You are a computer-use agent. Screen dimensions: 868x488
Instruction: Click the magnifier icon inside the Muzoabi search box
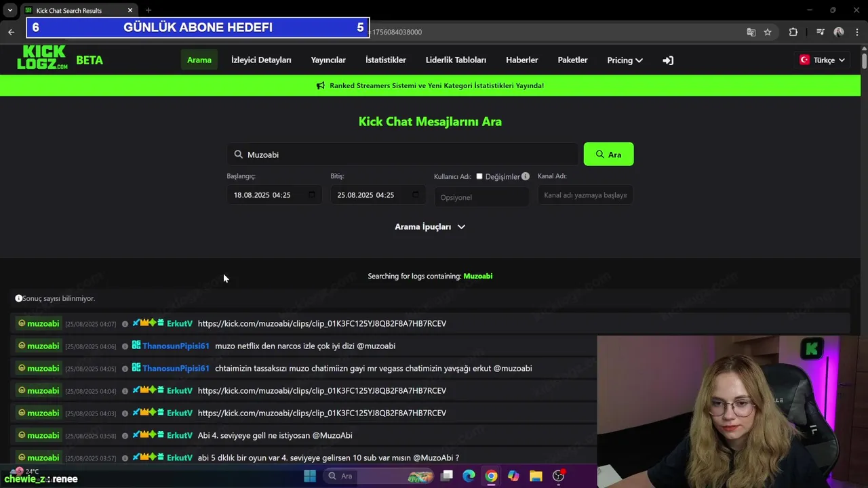239,155
